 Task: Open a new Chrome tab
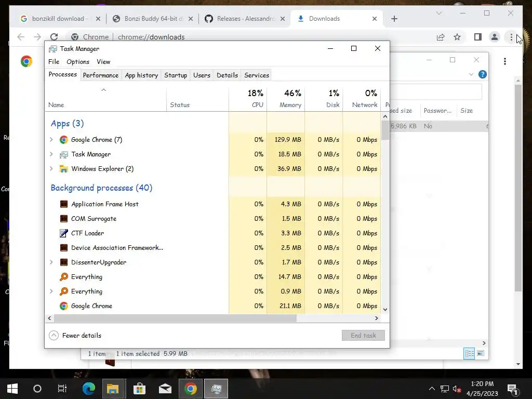[394, 19]
